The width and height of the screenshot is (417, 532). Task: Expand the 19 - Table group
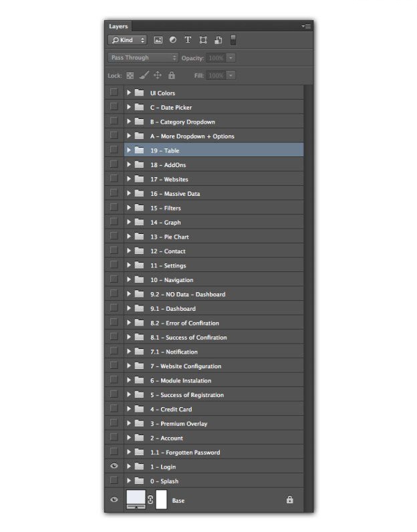pyautogui.click(x=129, y=150)
